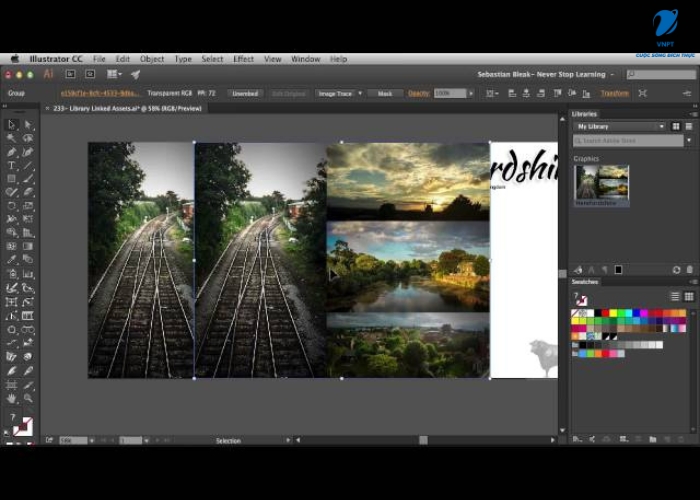Select the Shape Builder tool

click(12, 233)
